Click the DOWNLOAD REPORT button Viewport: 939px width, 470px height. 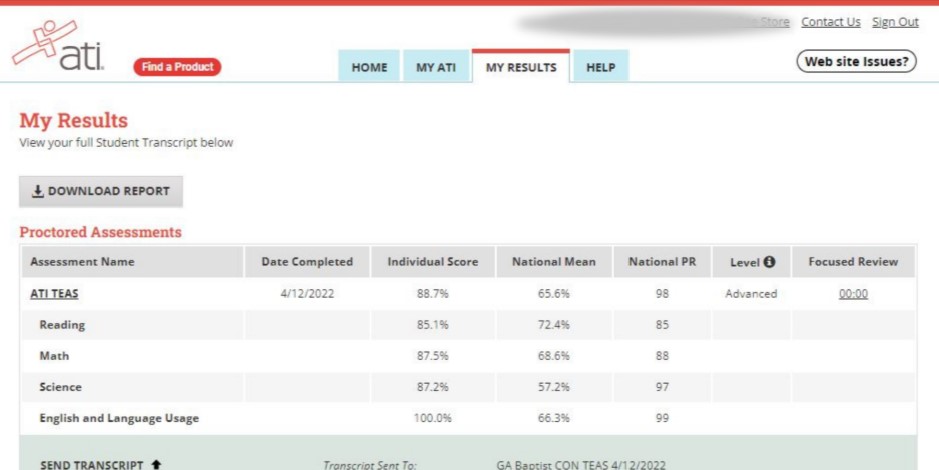point(101,192)
